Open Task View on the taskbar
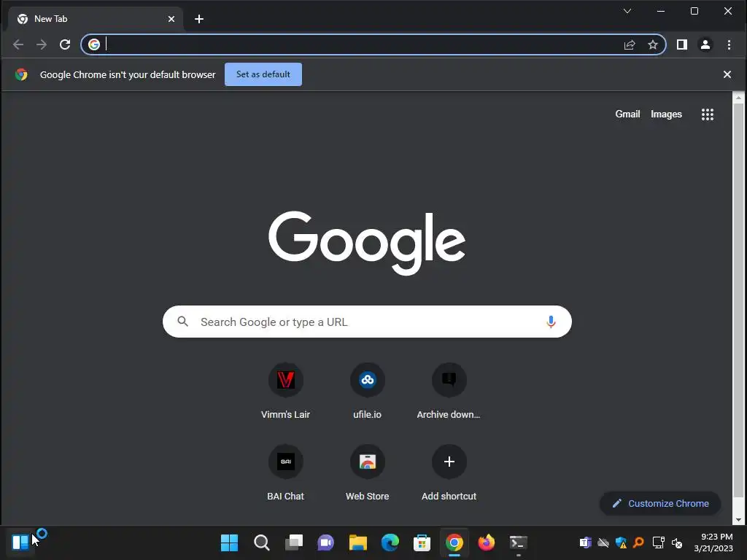This screenshot has height=560, width=747. point(293,542)
